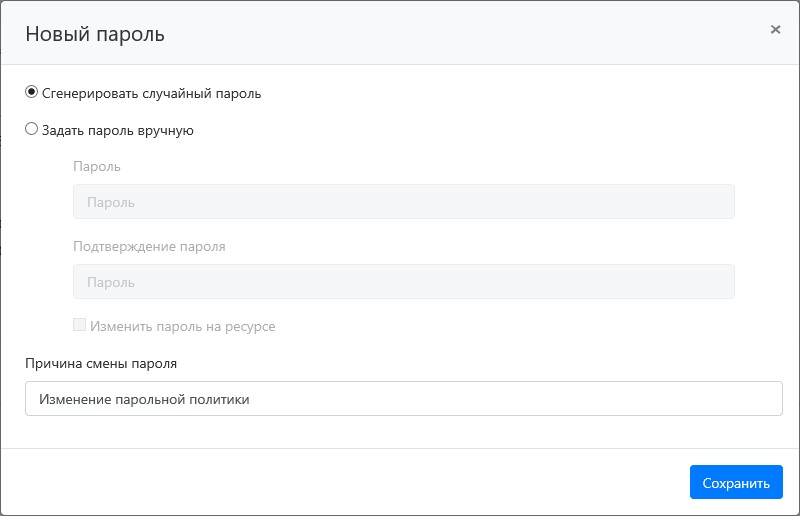
Task: Click the Сгенерировать случайный пароль label text
Action: tap(151, 93)
